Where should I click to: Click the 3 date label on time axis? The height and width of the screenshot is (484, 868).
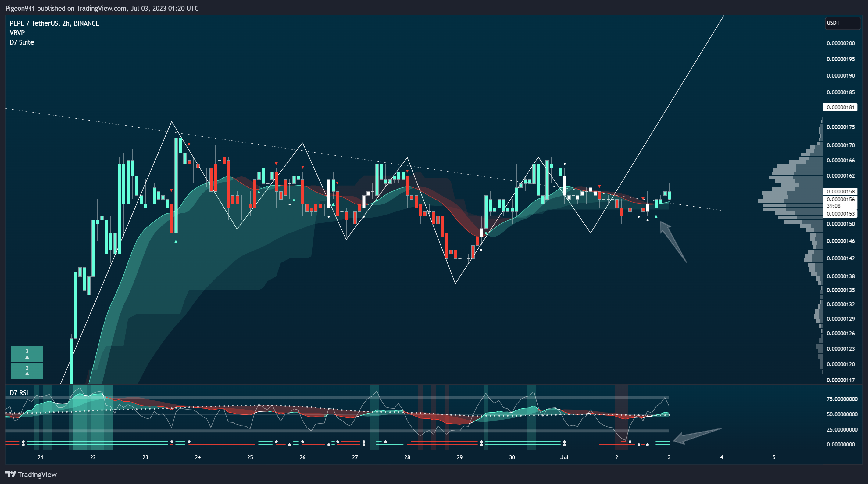click(x=669, y=457)
